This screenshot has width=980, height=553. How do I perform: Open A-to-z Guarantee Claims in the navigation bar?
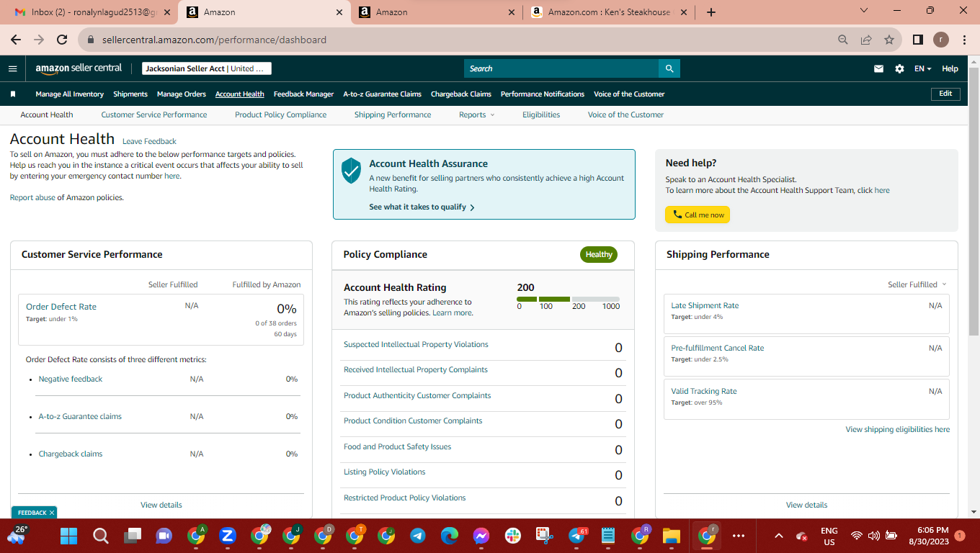click(x=382, y=94)
